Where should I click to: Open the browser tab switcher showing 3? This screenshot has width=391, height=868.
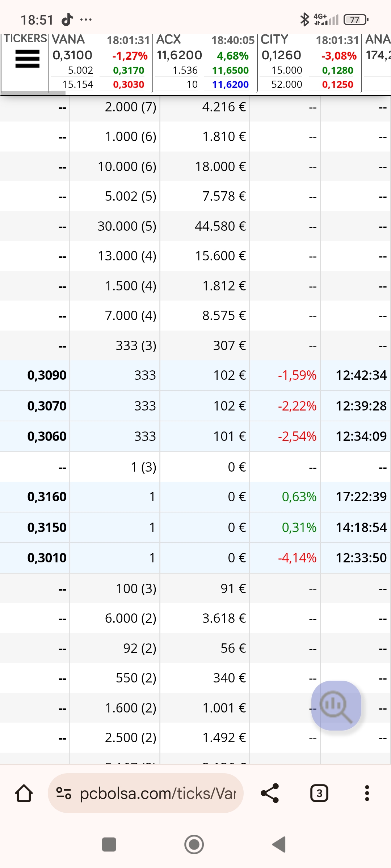click(x=319, y=793)
